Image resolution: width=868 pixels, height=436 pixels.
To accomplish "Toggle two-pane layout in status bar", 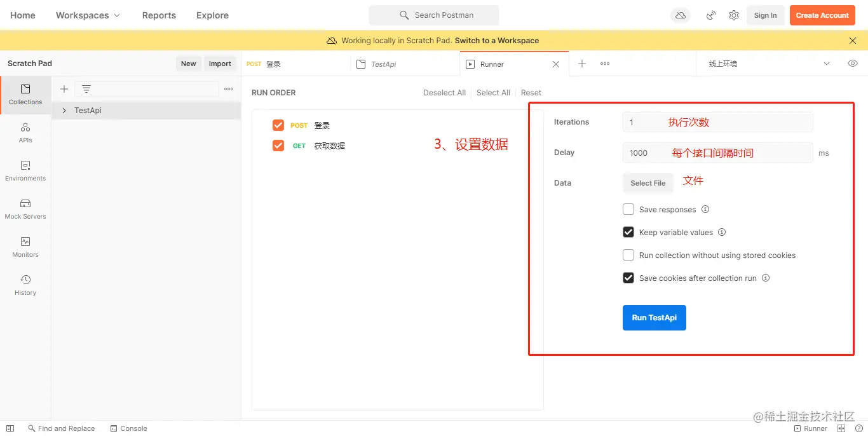I will coord(841,428).
